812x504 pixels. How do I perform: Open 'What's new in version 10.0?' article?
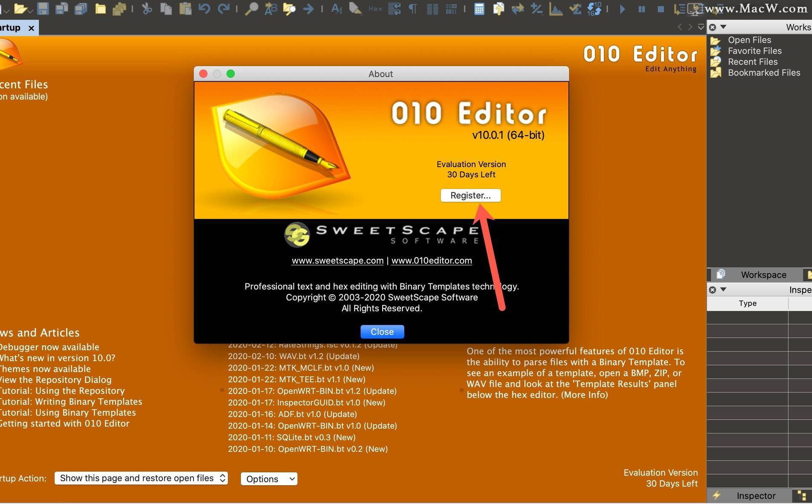(x=58, y=358)
